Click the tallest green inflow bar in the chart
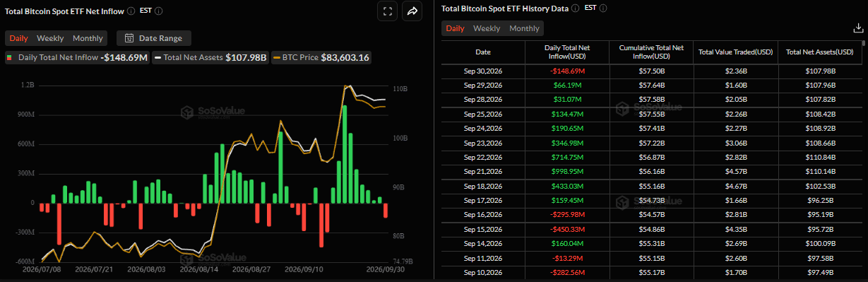Viewport: 868px width, 282px height. [345, 154]
